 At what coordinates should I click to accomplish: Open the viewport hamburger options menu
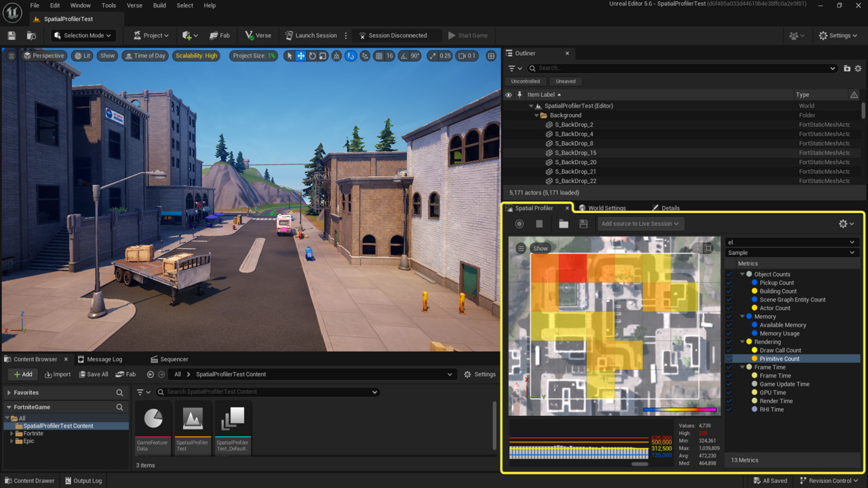click(12, 56)
